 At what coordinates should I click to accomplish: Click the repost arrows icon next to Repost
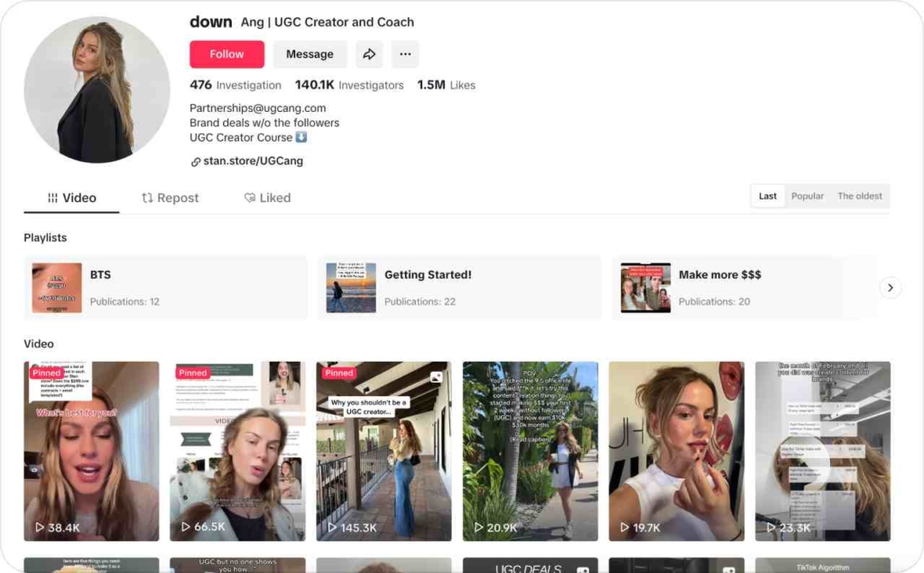point(149,198)
